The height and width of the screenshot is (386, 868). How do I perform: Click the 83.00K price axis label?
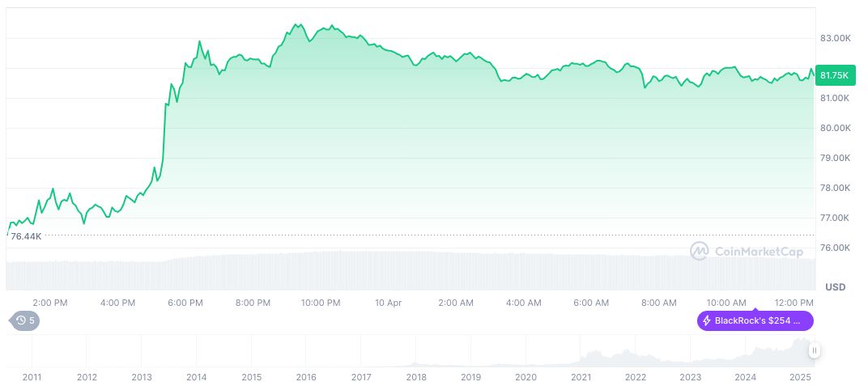(x=835, y=38)
